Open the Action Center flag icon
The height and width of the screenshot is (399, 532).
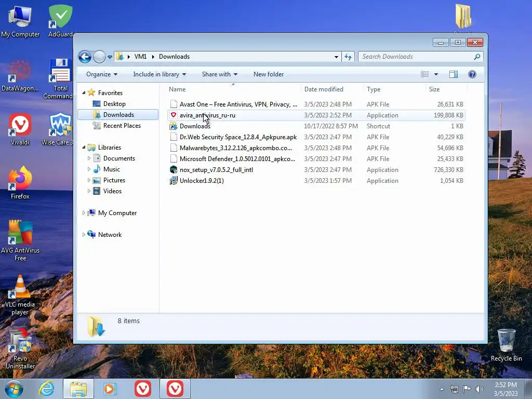click(467, 389)
